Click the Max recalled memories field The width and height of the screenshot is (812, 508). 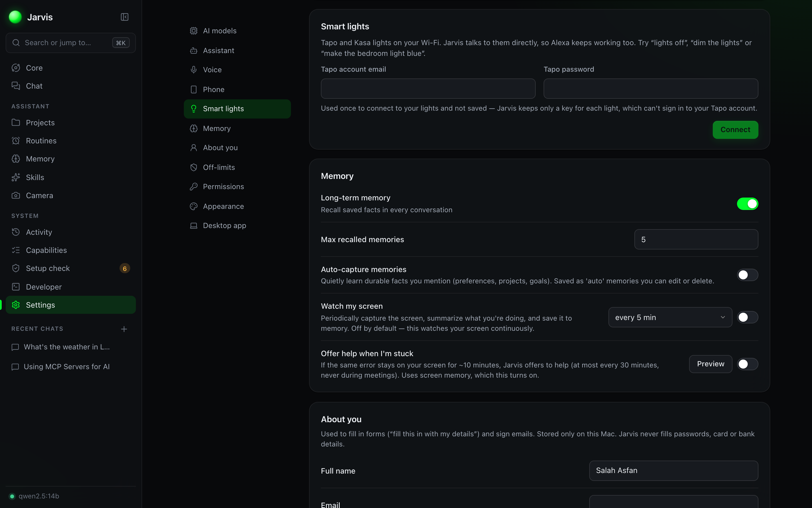click(x=696, y=240)
